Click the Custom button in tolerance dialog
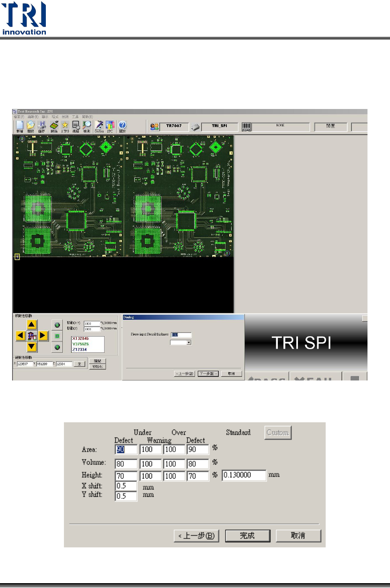Image resolution: width=390 pixels, height=588 pixels. 278,433
